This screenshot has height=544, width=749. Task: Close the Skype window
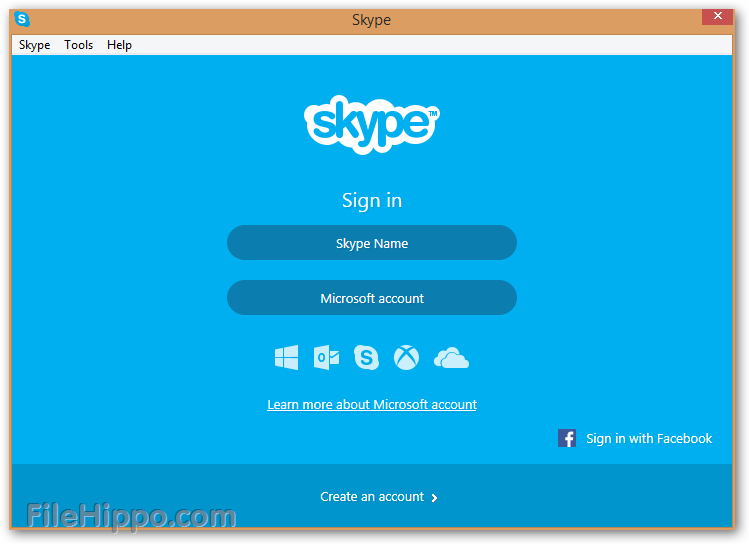click(x=717, y=16)
